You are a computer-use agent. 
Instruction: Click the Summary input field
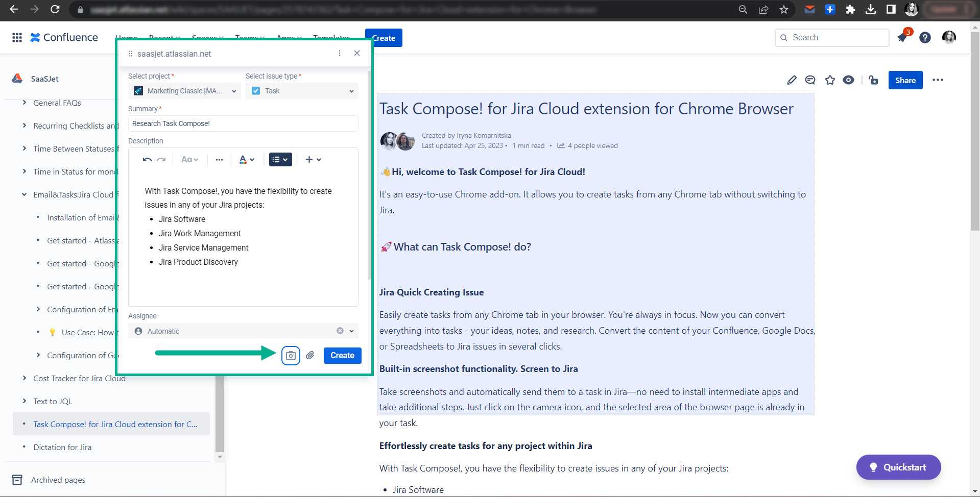tap(243, 123)
